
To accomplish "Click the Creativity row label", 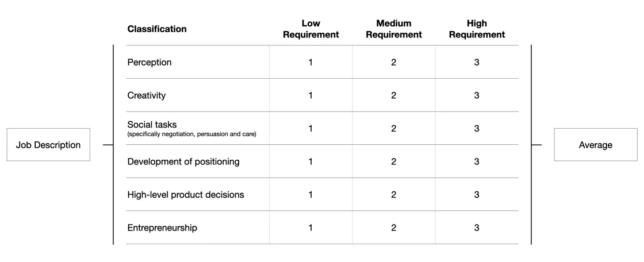I will click(x=147, y=95).
